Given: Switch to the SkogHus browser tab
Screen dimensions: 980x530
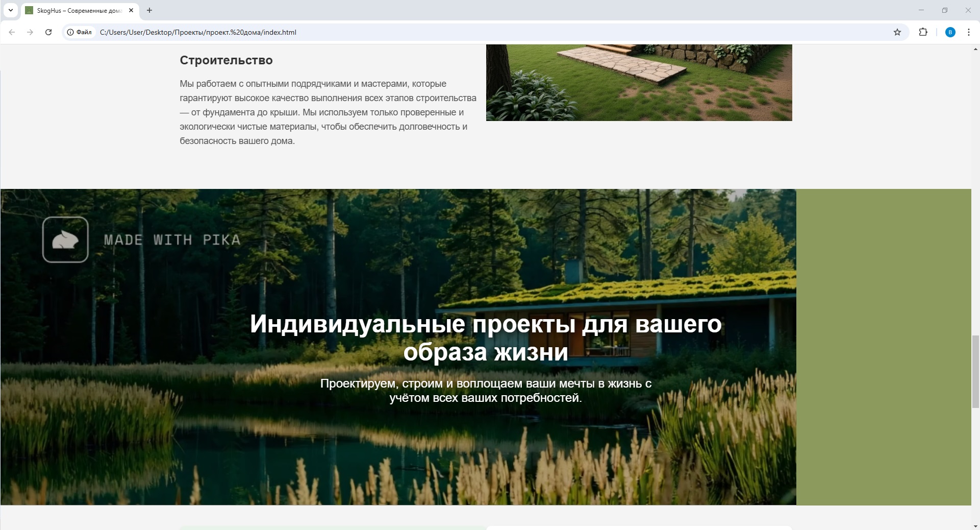Looking at the screenshot, I should coord(77,10).
